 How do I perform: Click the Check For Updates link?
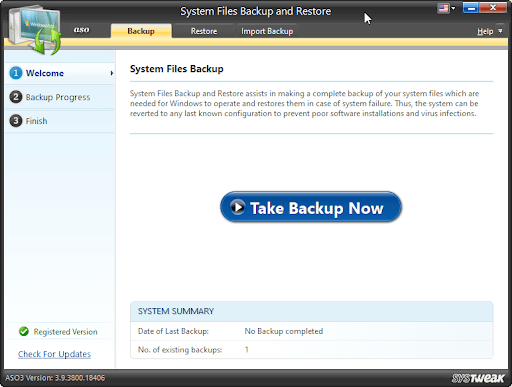54,354
